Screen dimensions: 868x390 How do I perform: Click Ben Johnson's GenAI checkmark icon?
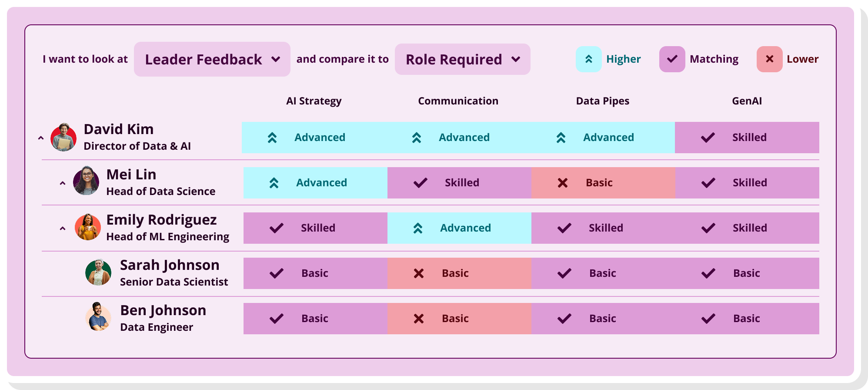(x=708, y=319)
